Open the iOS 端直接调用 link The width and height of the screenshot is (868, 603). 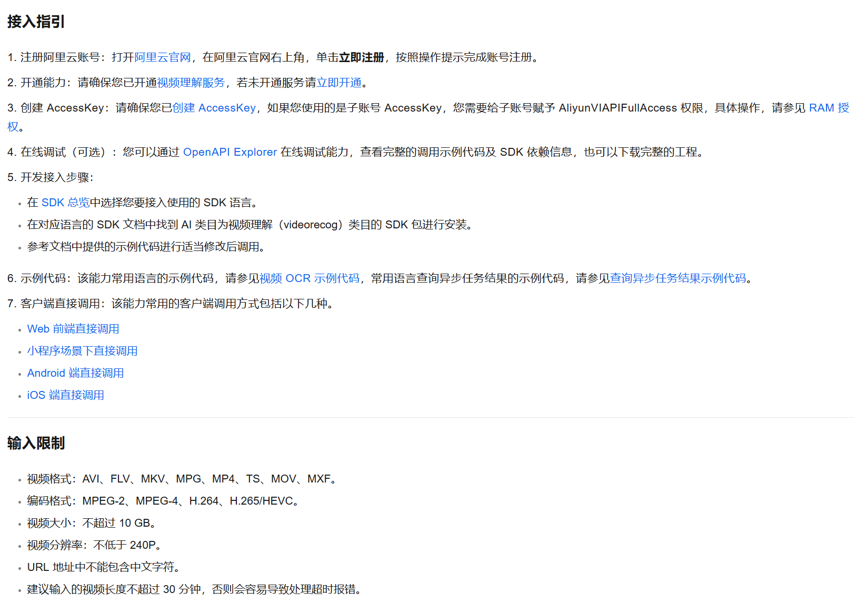66,395
